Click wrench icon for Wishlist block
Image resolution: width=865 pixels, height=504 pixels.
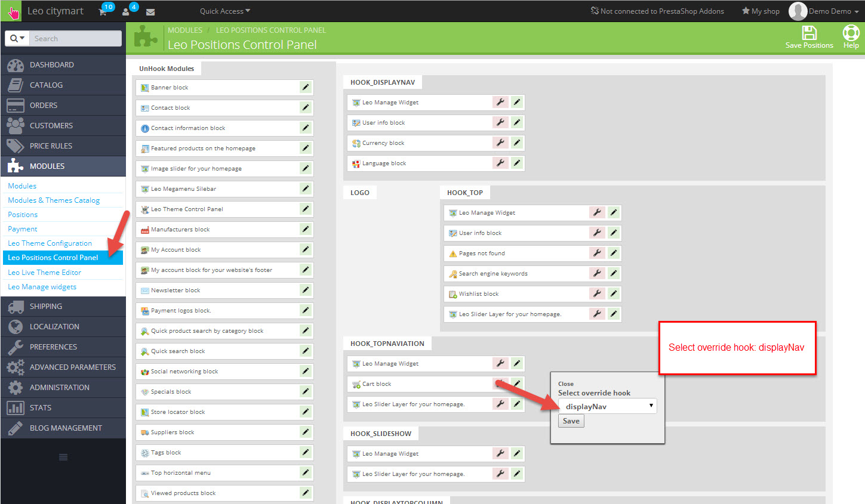(x=597, y=294)
